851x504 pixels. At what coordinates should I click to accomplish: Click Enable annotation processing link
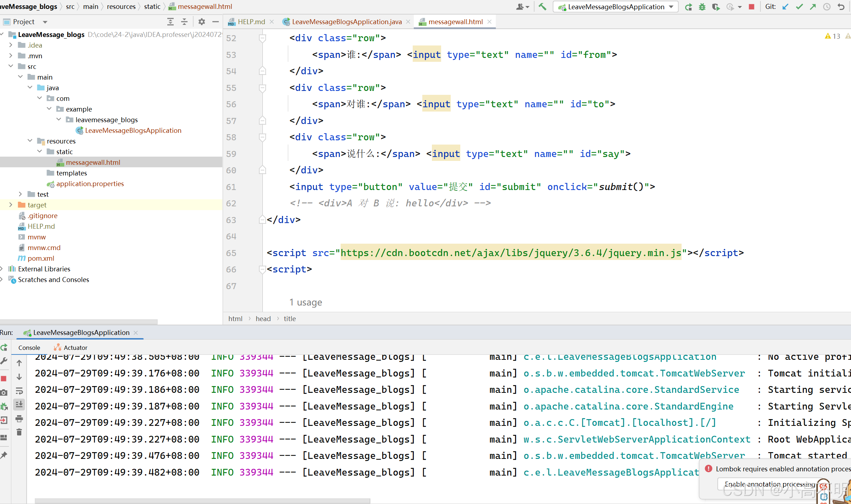(x=770, y=484)
